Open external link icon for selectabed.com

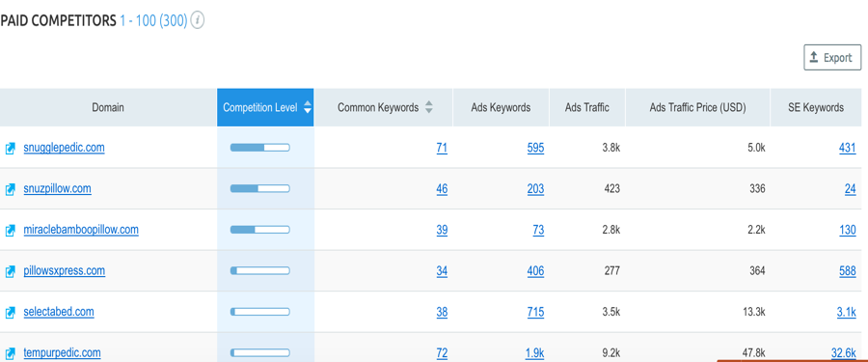pos(10,313)
